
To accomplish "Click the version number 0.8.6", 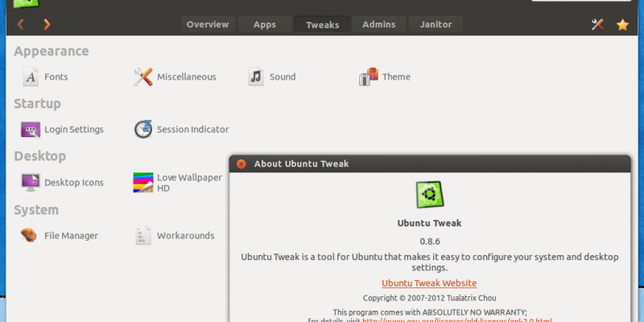I will point(430,241).
